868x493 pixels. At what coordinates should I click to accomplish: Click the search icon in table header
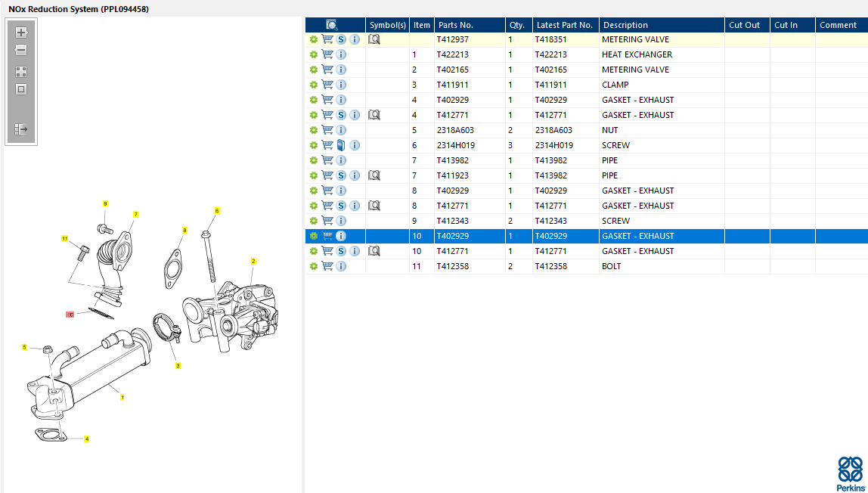(x=332, y=25)
